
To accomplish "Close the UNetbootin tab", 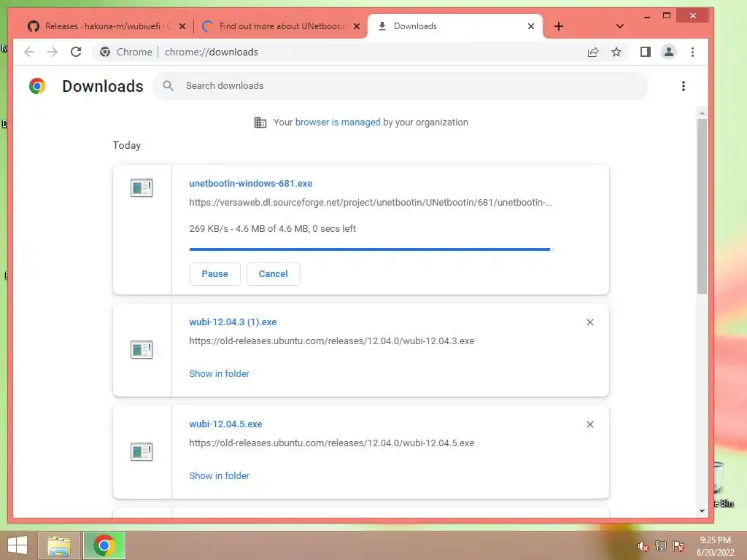I will (356, 27).
